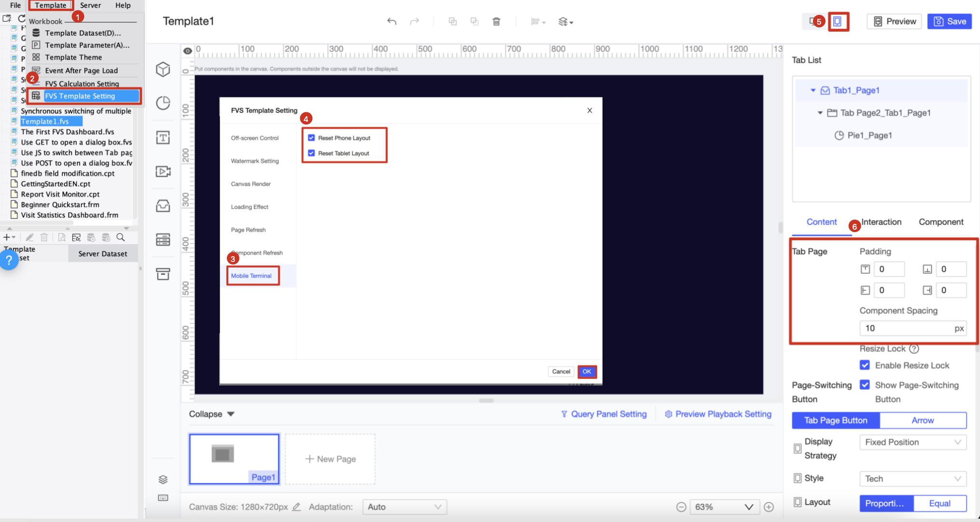Uncheck Reset Phone Layout

311,137
